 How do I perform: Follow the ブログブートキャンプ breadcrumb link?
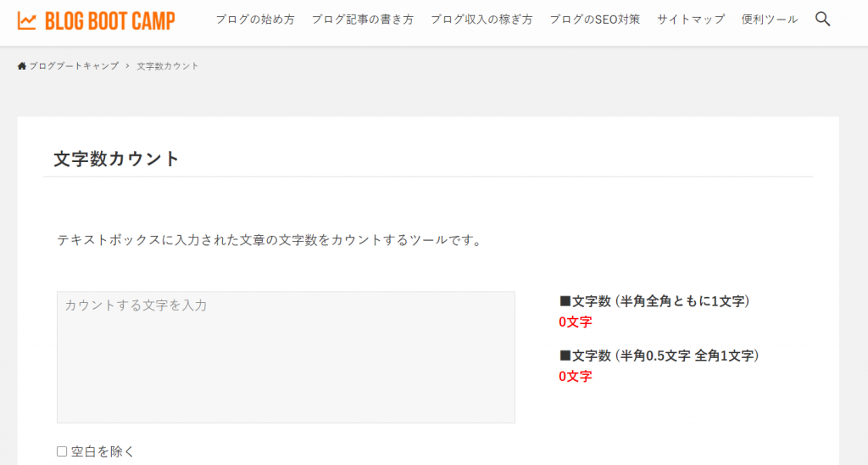click(x=74, y=66)
